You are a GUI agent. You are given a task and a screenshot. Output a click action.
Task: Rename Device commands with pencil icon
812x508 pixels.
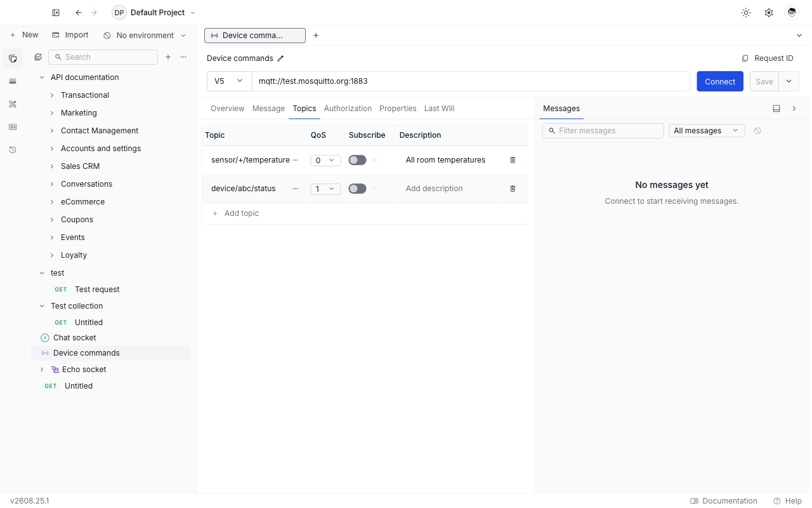tap(280, 58)
